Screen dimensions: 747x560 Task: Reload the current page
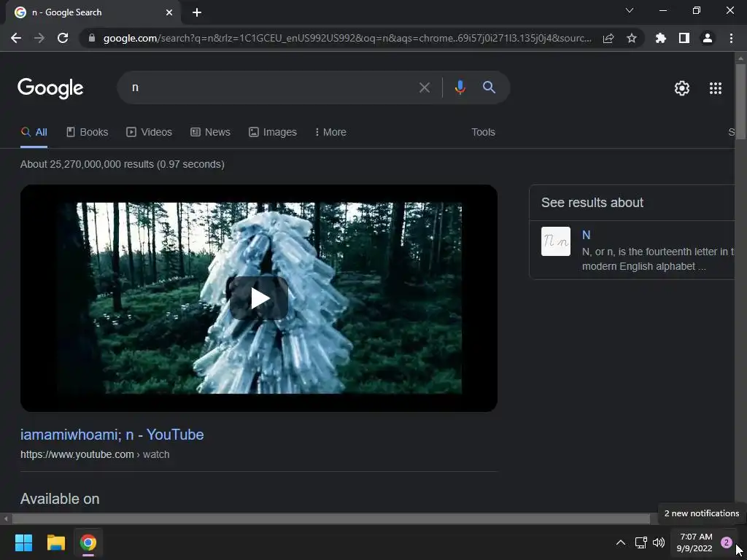[x=63, y=38]
